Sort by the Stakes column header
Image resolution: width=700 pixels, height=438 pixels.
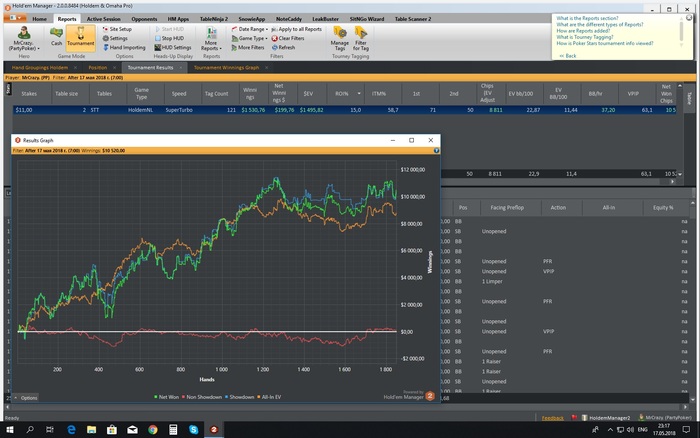pyautogui.click(x=29, y=94)
